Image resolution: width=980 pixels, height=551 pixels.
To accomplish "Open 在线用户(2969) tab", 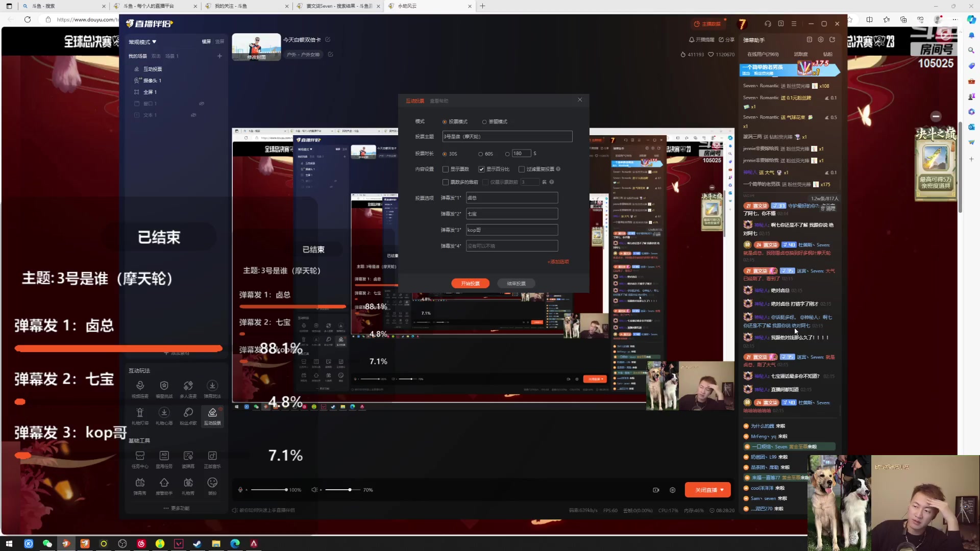I will pyautogui.click(x=763, y=54).
